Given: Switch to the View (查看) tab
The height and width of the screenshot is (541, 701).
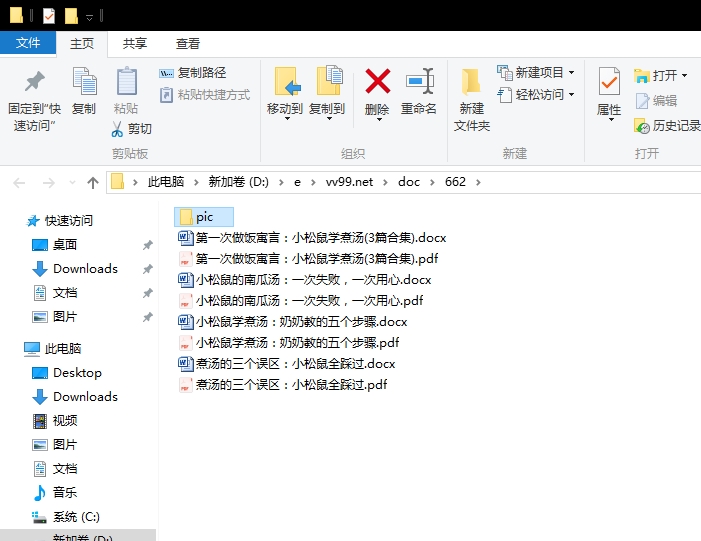Looking at the screenshot, I should pos(188,43).
